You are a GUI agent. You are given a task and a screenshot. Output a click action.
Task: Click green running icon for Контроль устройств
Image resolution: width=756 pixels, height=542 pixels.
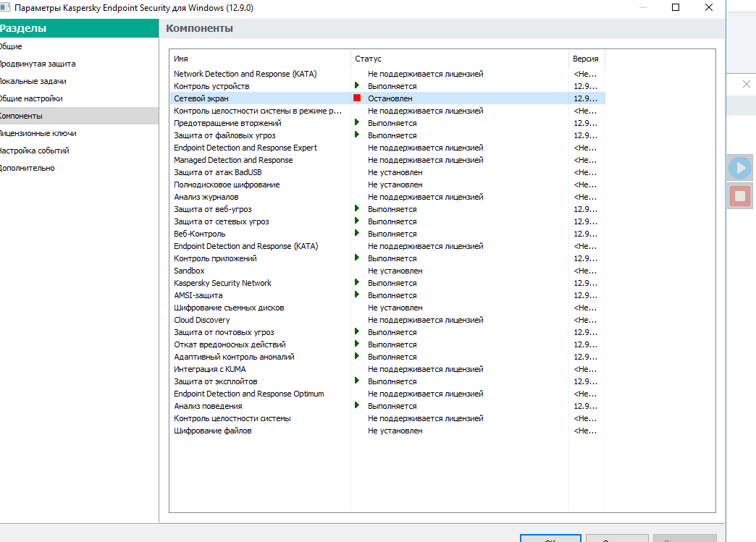pos(357,85)
